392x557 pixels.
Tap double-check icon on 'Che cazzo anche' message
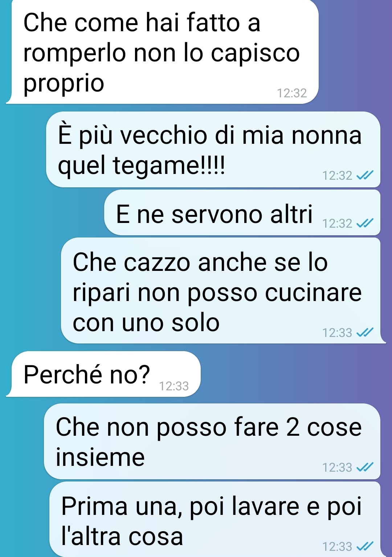click(365, 333)
